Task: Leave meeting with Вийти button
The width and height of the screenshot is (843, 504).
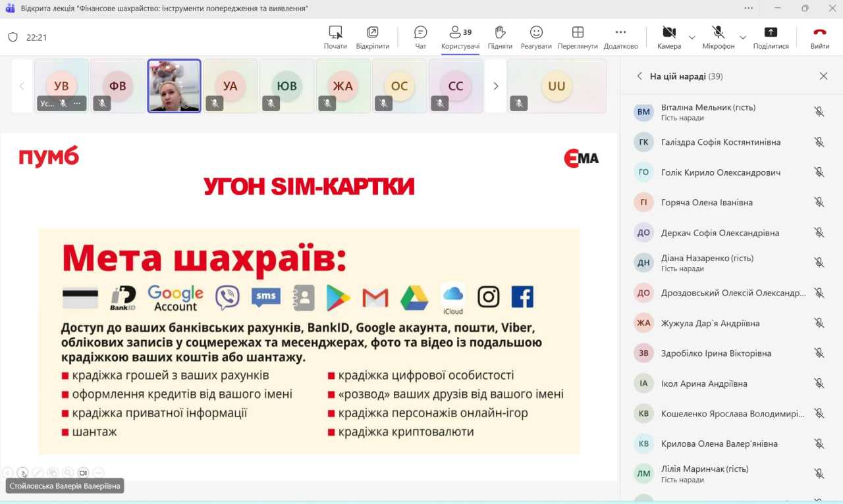Action: 819,37
